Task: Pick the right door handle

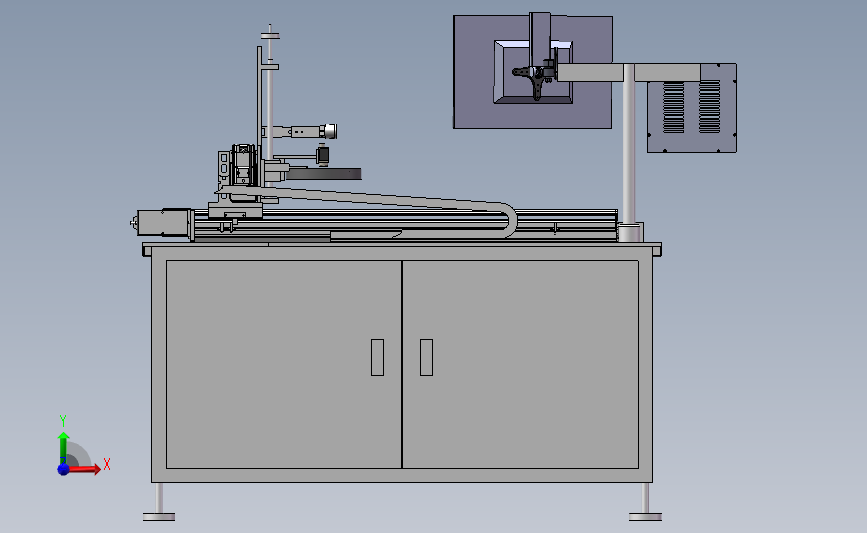Action: (426, 357)
